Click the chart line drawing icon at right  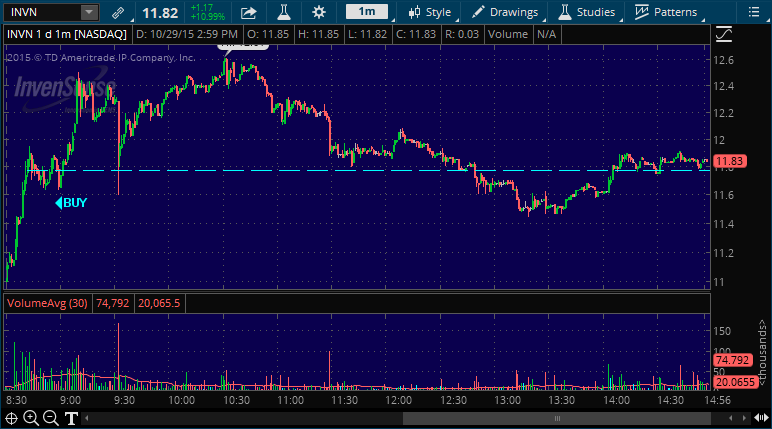724,34
